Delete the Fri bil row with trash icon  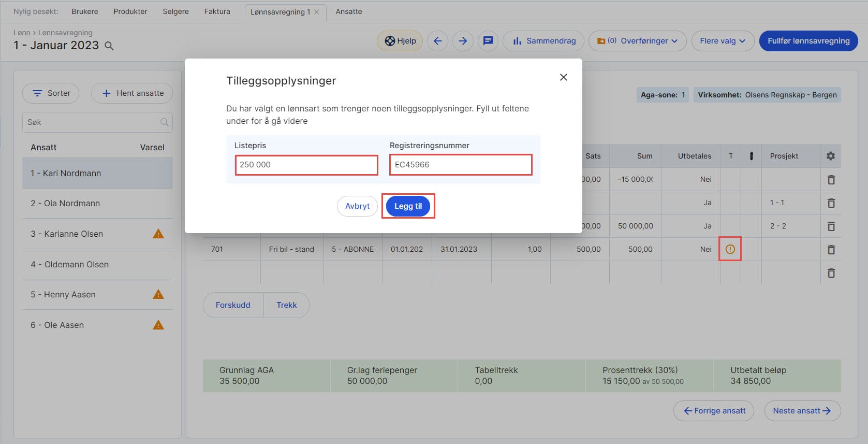(831, 250)
